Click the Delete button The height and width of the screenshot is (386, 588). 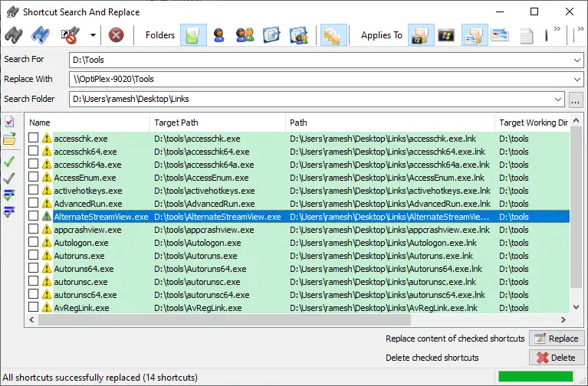[557, 358]
